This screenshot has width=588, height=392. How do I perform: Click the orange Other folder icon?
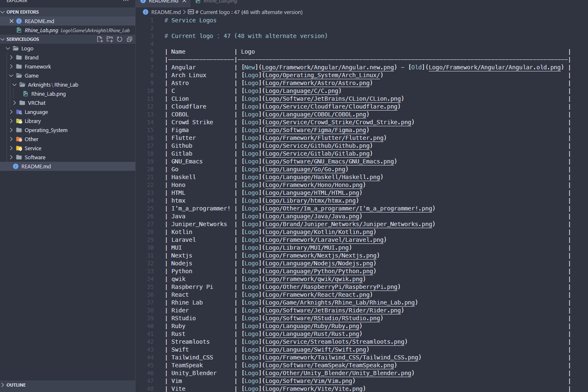19,139
